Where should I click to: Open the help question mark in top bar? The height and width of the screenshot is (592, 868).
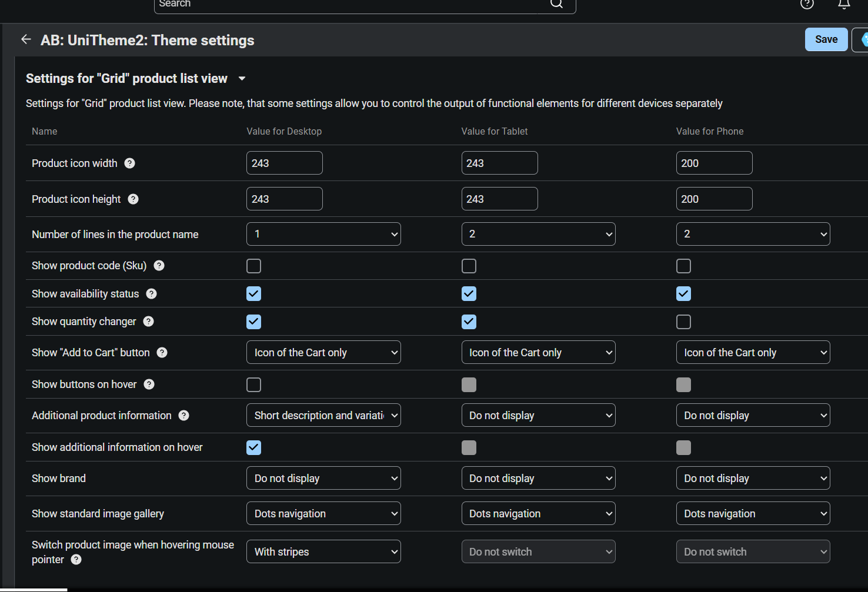807,5
